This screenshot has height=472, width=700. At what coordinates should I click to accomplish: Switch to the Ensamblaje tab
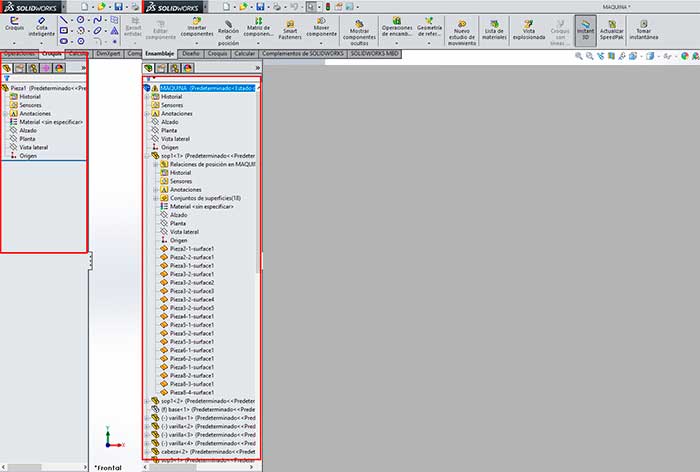(160, 54)
